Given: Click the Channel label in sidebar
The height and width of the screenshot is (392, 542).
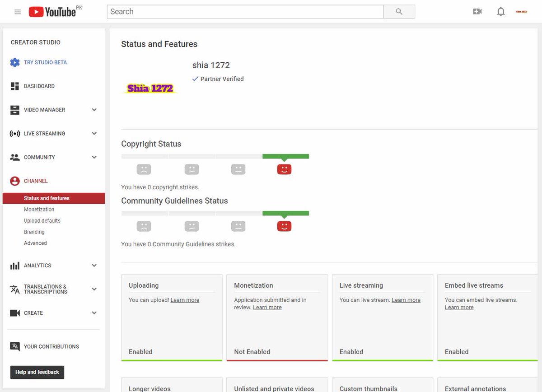Looking at the screenshot, I should tap(36, 181).
